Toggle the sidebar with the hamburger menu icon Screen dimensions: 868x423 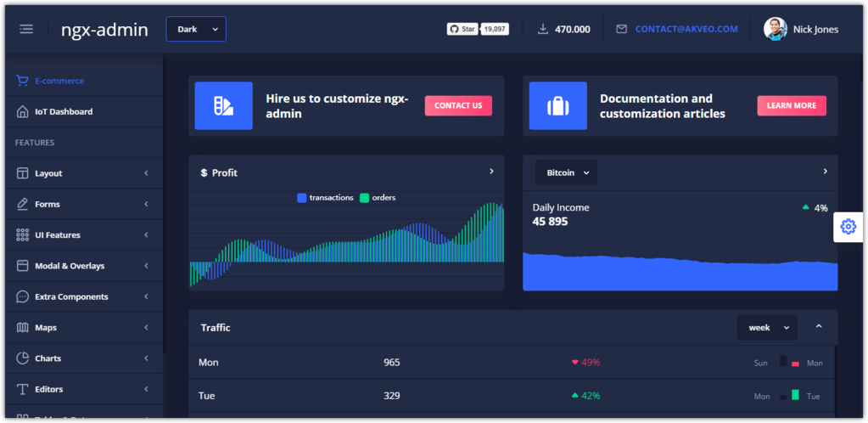(26, 30)
